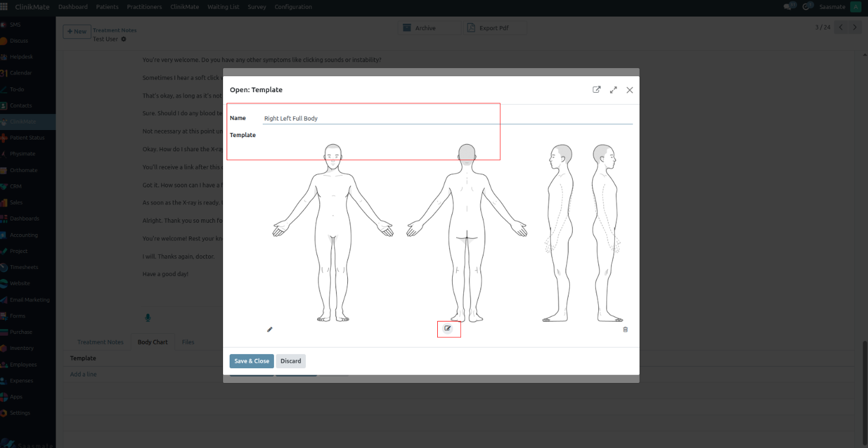The width and height of the screenshot is (868, 448).
Task: Open the Configuration menu
Action: pos(293,7)
